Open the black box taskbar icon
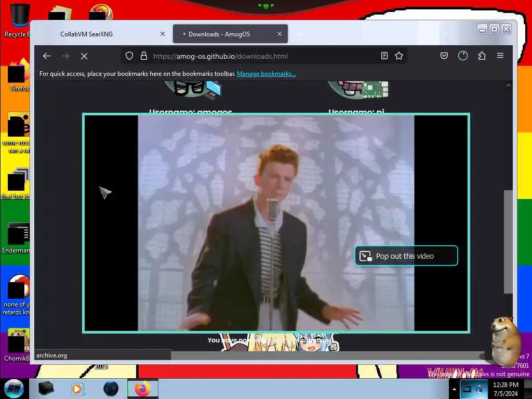The height and width of the screenshot is (399, 532). click(46, 389)
